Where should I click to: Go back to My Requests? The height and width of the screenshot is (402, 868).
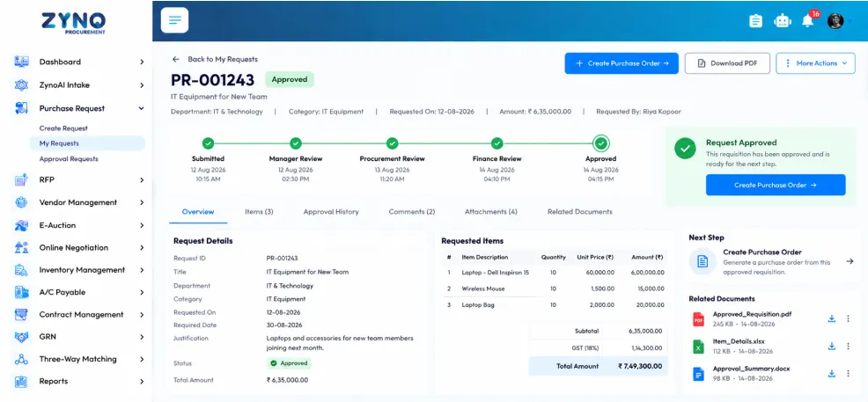[215, 59]
